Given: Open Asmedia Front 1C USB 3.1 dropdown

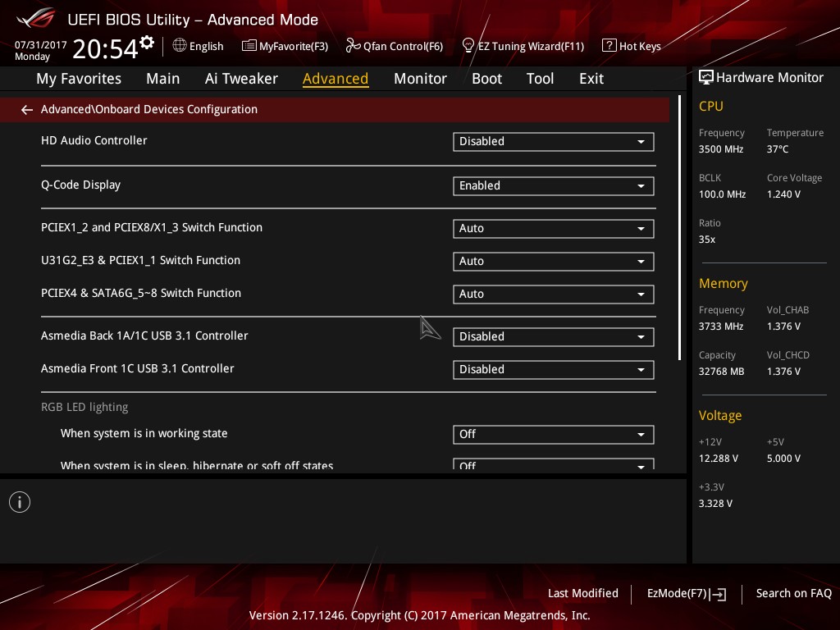Looking at the screenshot, I should [554, 370].
